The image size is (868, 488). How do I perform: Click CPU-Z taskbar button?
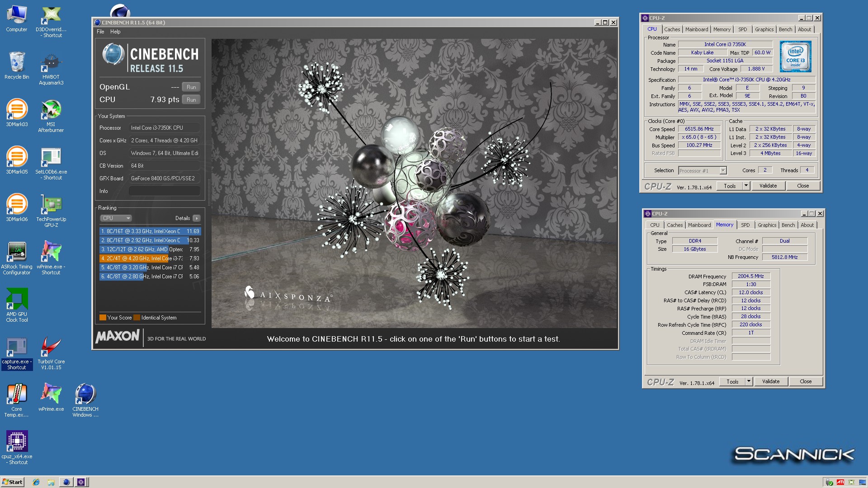click(x=81, y=482)
